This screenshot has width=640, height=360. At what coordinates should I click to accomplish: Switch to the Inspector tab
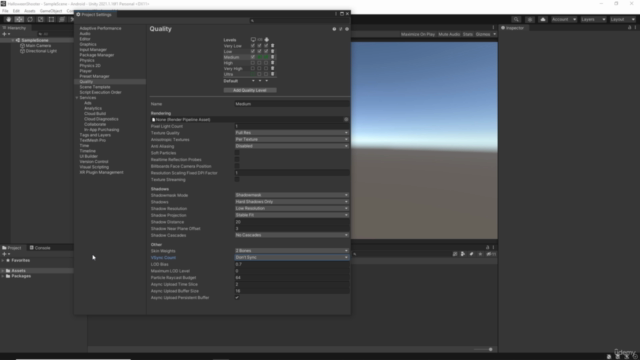(x=513, y=28)
